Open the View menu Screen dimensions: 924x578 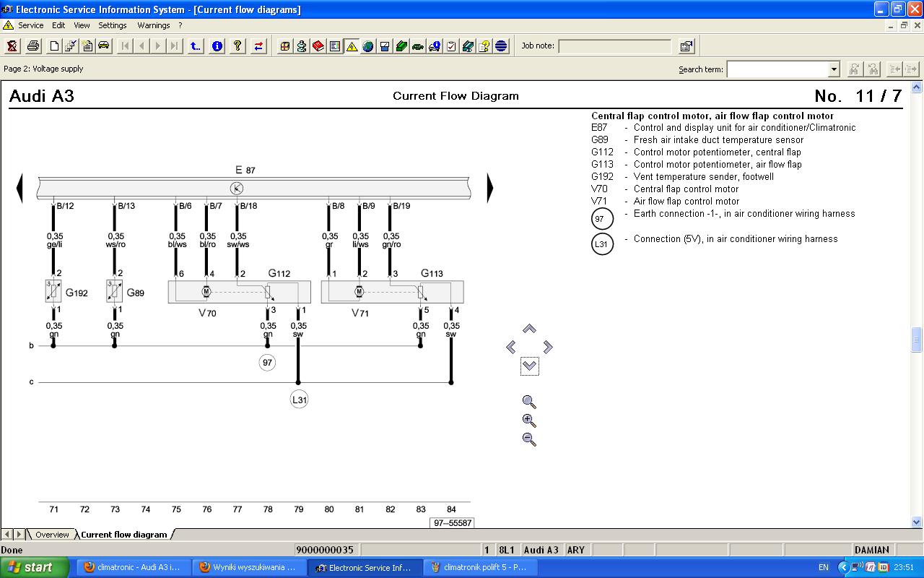coord(82,25)
